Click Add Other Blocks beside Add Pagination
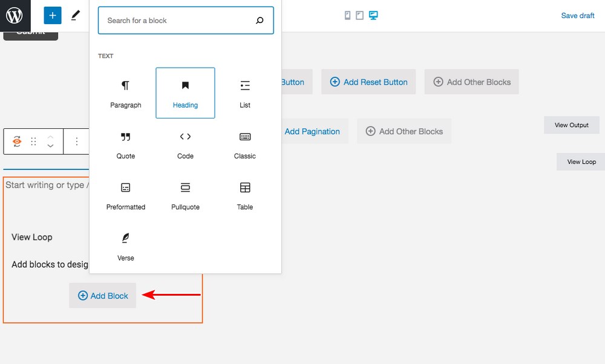 (x=404, y=131)
